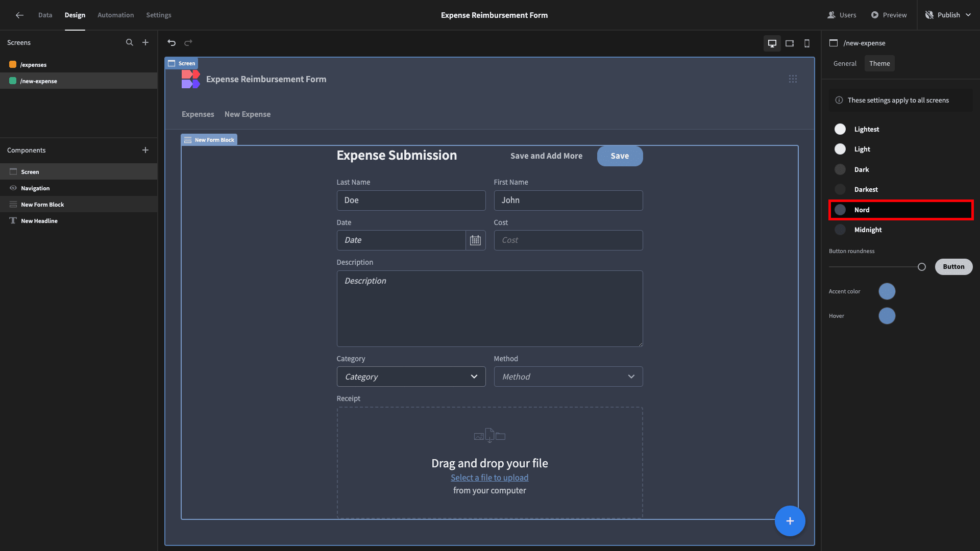980x551 pixels.
Task: Click the blue floating plus button
Action: [790, 521]
